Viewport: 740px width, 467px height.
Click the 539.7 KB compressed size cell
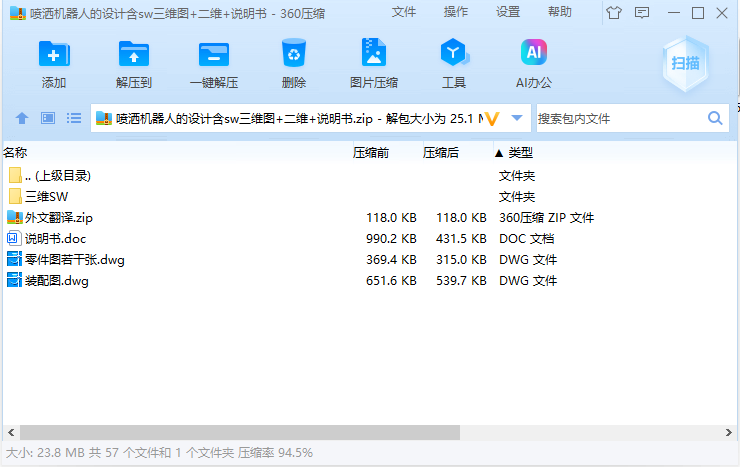tap(461, 281)
